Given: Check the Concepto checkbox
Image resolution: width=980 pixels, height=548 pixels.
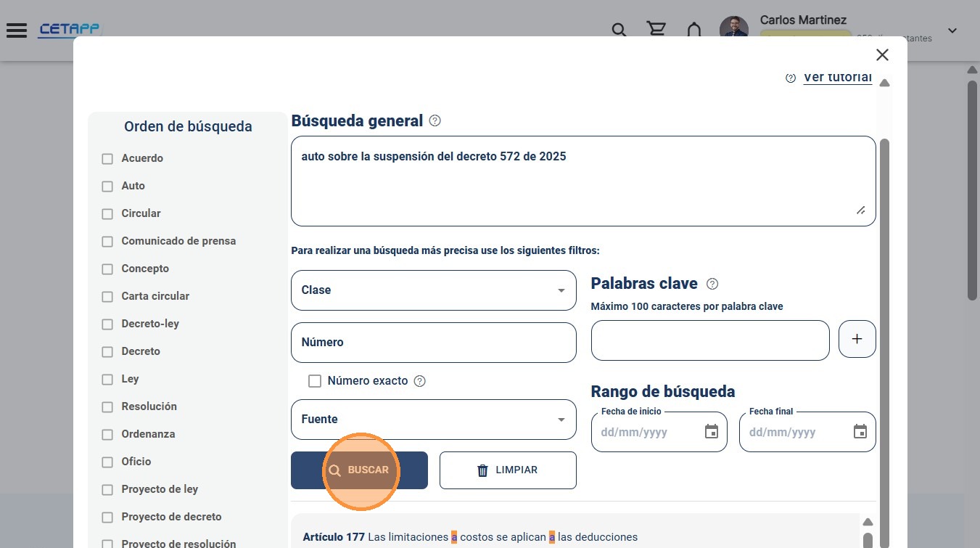Looking at the screenshot, I should 107,269.
